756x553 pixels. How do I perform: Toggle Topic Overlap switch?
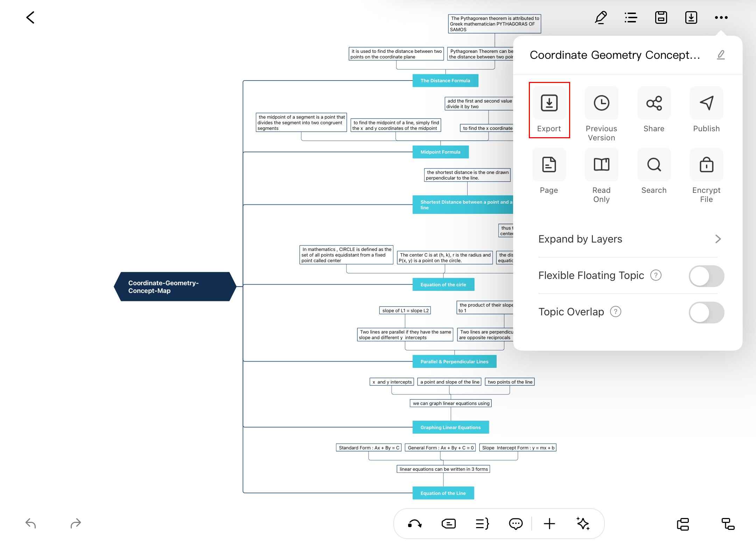(x=706, y=312)
